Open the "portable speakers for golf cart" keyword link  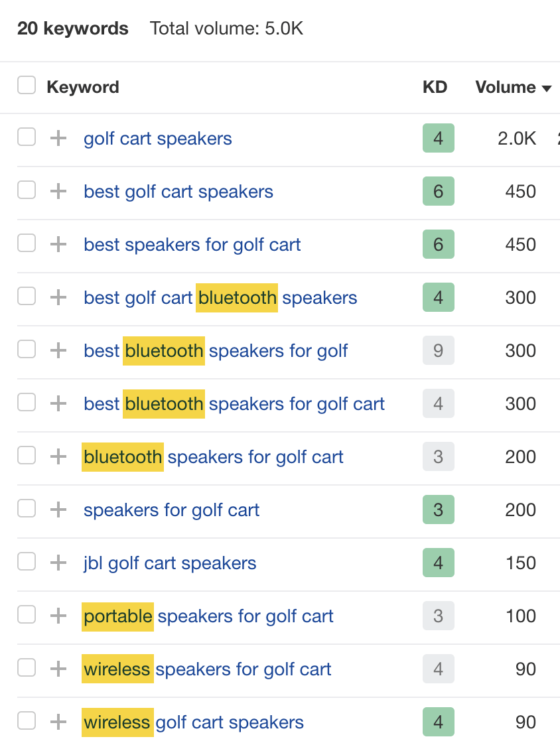pyautogui.click(x=208, y=616)
